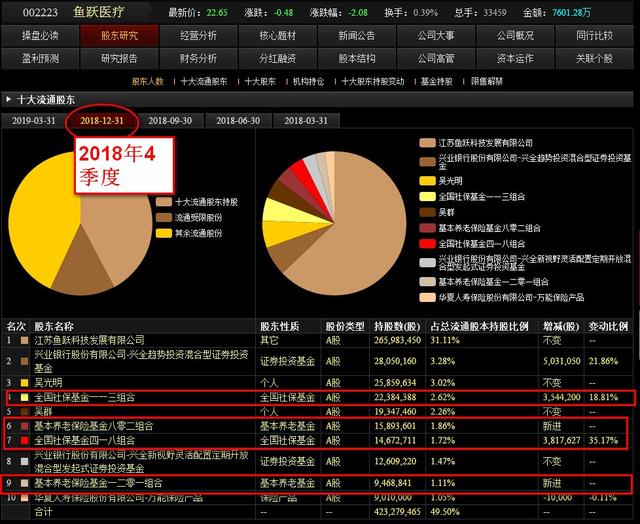Click 流通受限股份 legend color swatch
This screenshot has height=524, width=640.
click(164, 218)
